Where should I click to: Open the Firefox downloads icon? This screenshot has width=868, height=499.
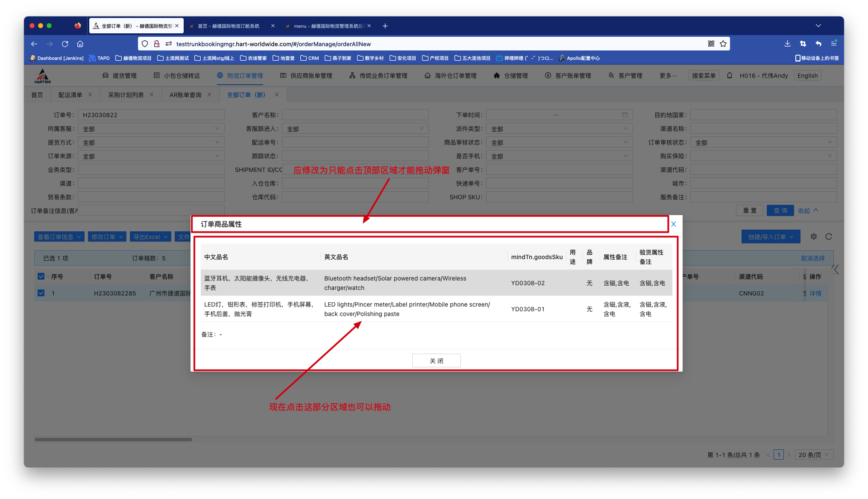(787, 44)
